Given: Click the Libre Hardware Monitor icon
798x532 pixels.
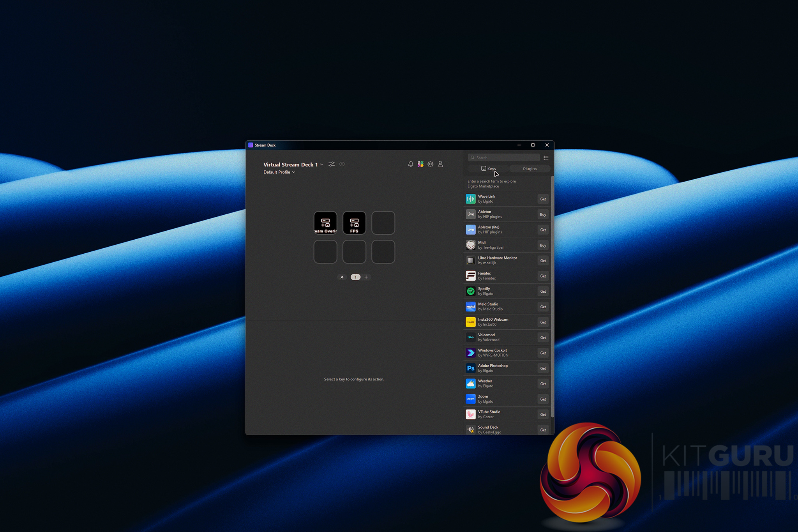Looking at the screenshot, I should click(x=471, y=260).
